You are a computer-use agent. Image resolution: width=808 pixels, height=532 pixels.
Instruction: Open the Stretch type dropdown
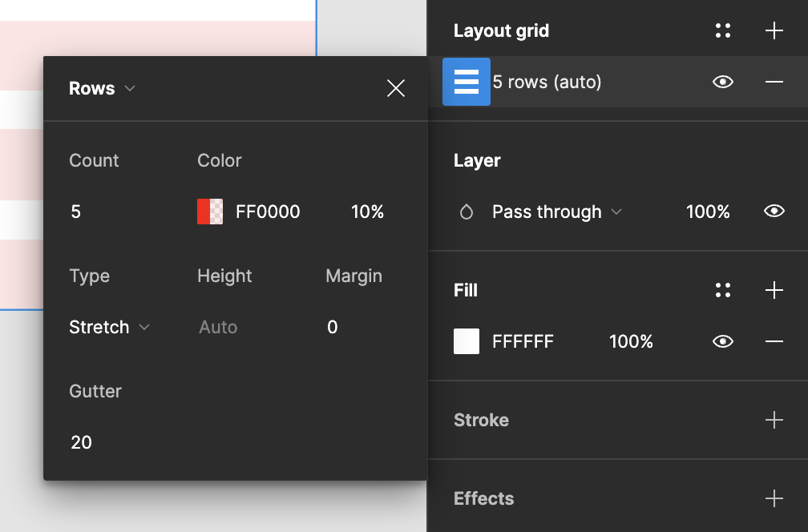(109, 327)
